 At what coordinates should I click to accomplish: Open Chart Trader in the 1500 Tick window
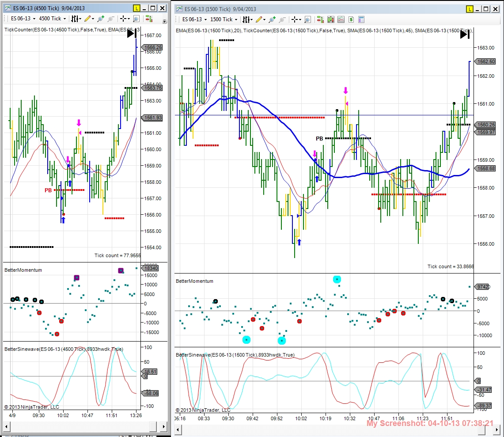[320, 19]
